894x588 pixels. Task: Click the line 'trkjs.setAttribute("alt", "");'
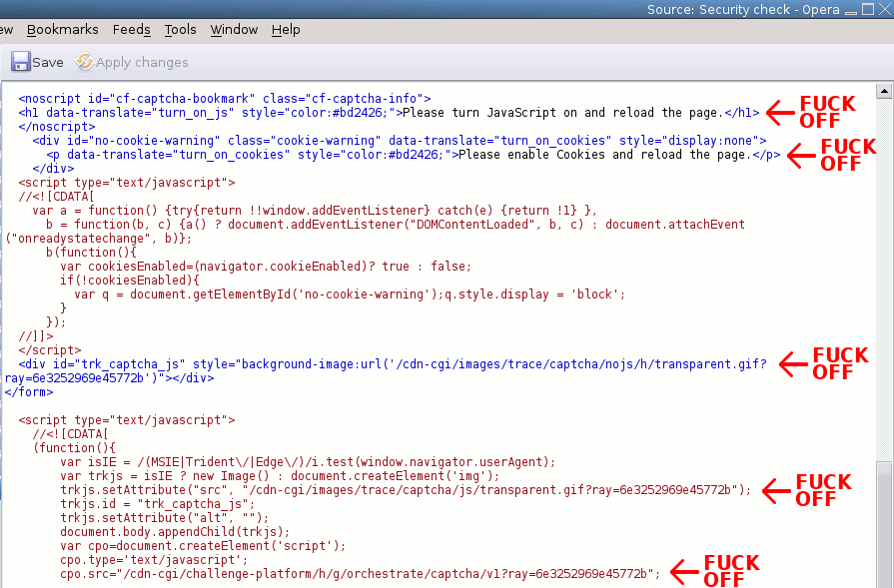[164, 518]
